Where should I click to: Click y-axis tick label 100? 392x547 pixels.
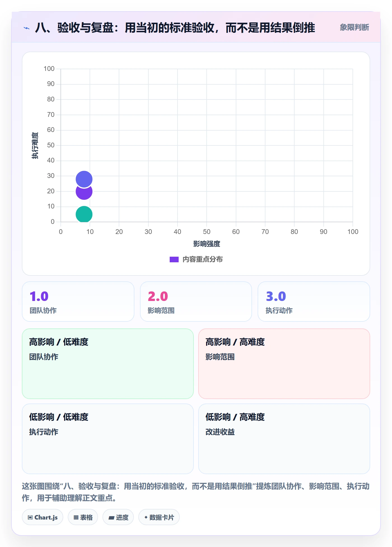(49, 69)
